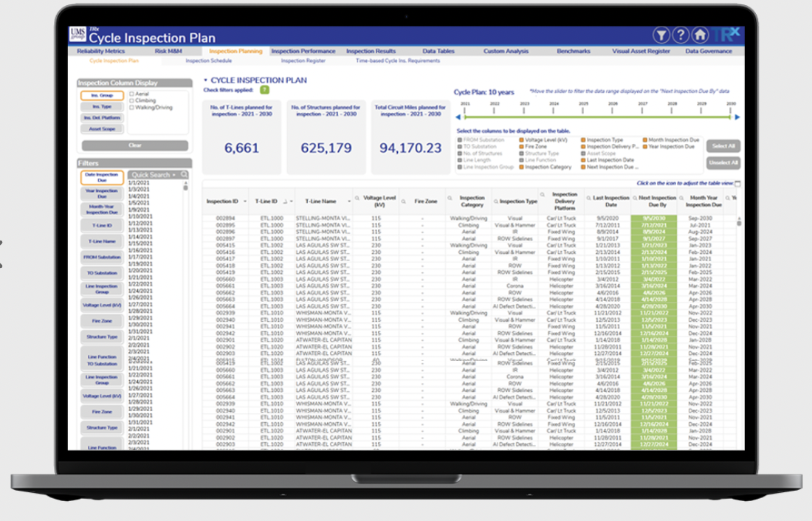Click the 2025 mark on cycle slider
Image resolution: width=812 pixels, height=521 pixels.
pyautogui.click(x=583, y=117)
